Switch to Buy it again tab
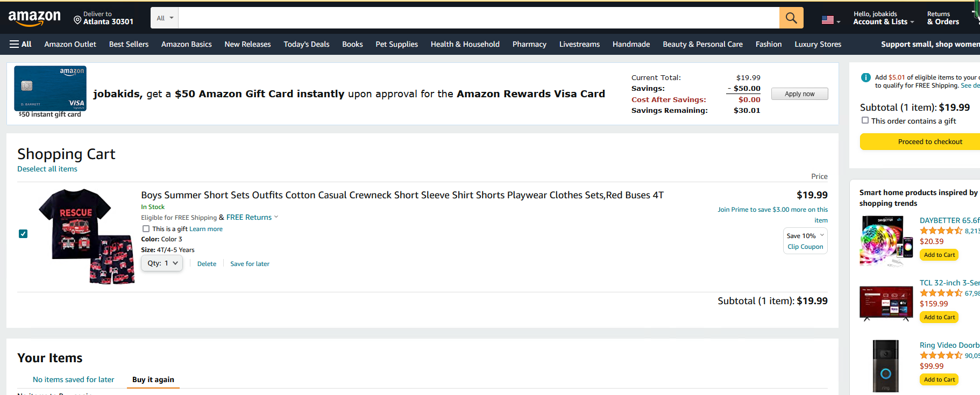Viewport: 980px width, 395px height. click(153, 379)
